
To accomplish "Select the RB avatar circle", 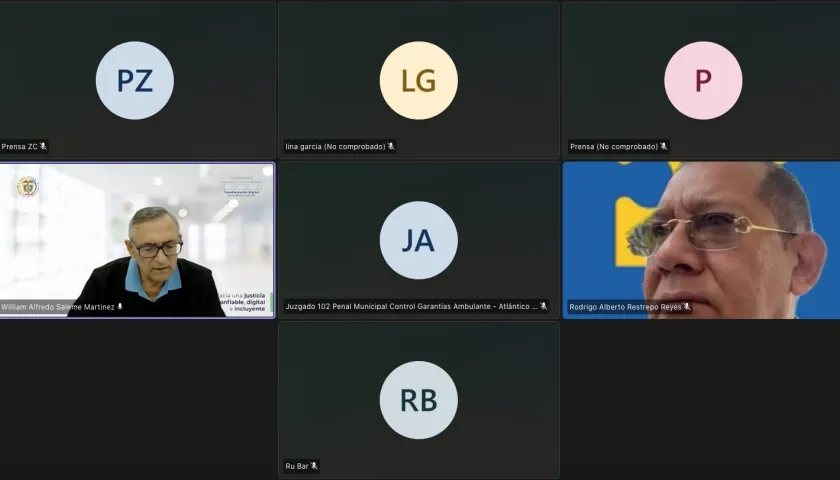I will point(419,400).
